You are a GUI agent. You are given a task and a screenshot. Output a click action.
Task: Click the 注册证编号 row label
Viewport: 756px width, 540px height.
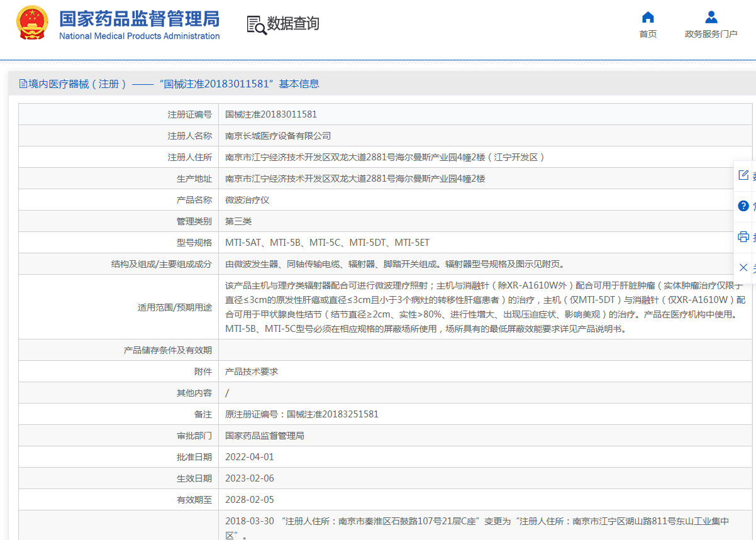click(190, 114)
